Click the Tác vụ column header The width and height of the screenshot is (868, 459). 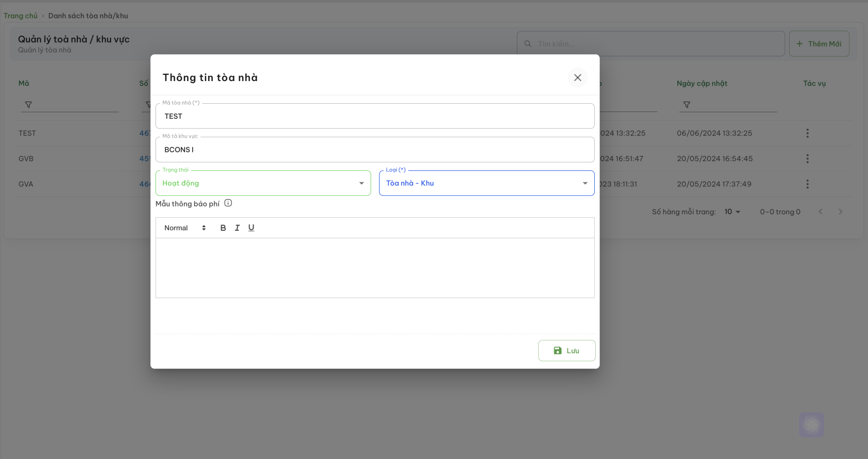coord(814,83)
